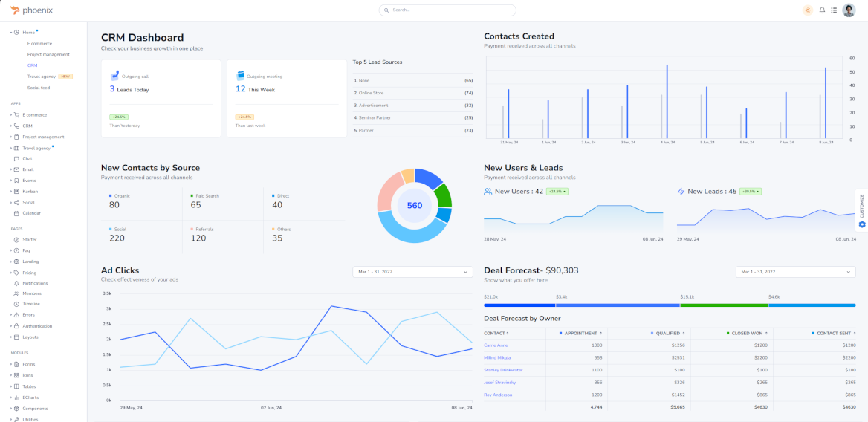Open the notifications bell in top bar
Screen dimensions: 868x422
point(822,10)
